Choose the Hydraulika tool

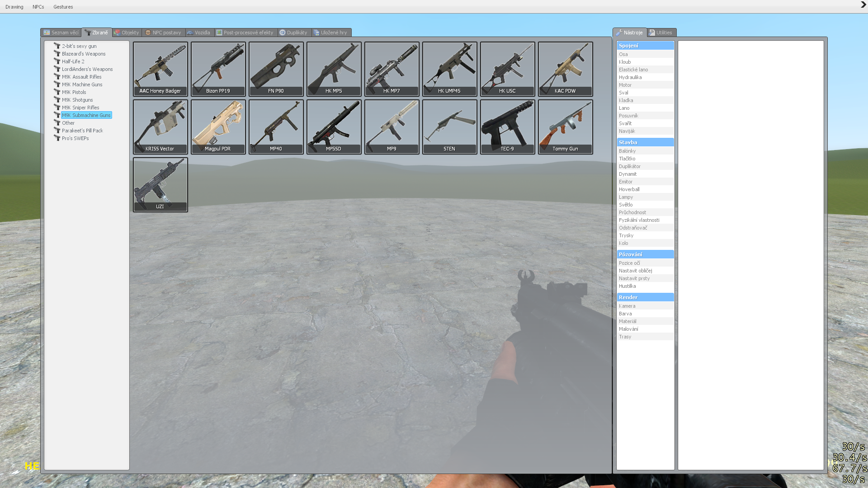click(645, 77)
